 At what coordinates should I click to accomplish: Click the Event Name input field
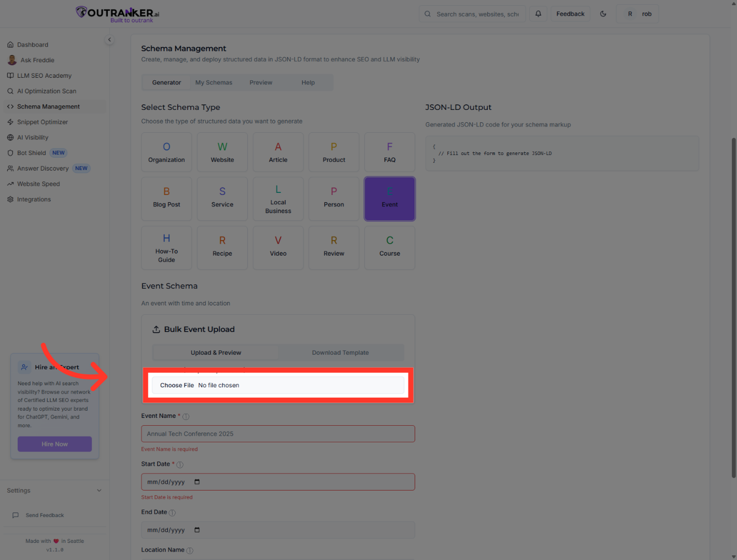click(278, 434)
